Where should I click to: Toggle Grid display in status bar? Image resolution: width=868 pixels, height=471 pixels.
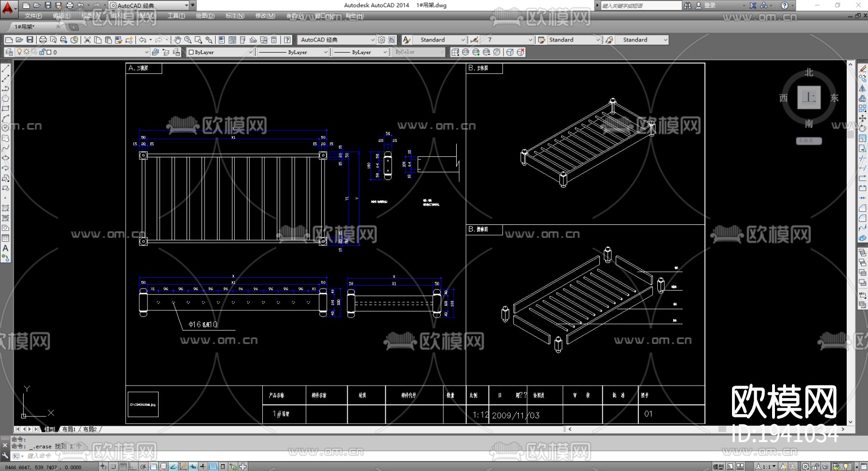(123, 466)
